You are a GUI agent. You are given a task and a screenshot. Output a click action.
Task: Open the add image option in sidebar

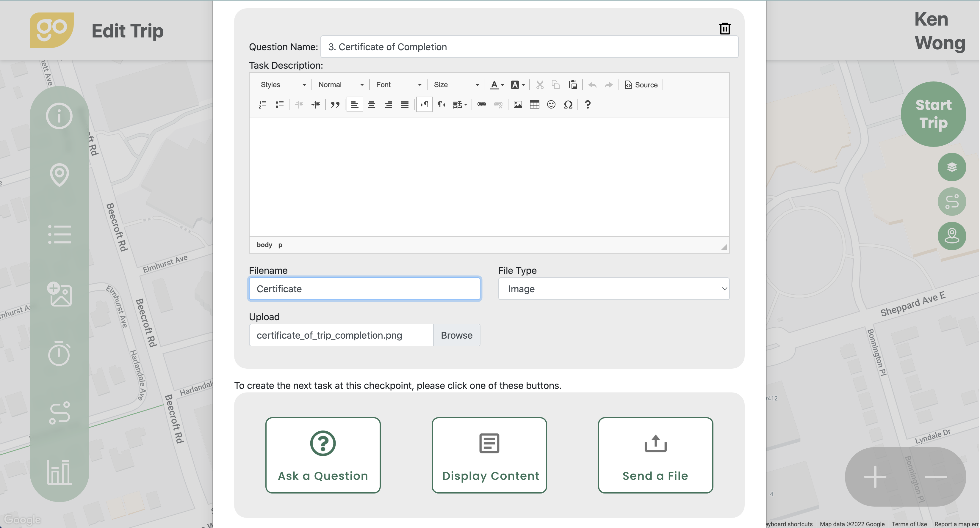pyautogui.click(x=59, y=294)
